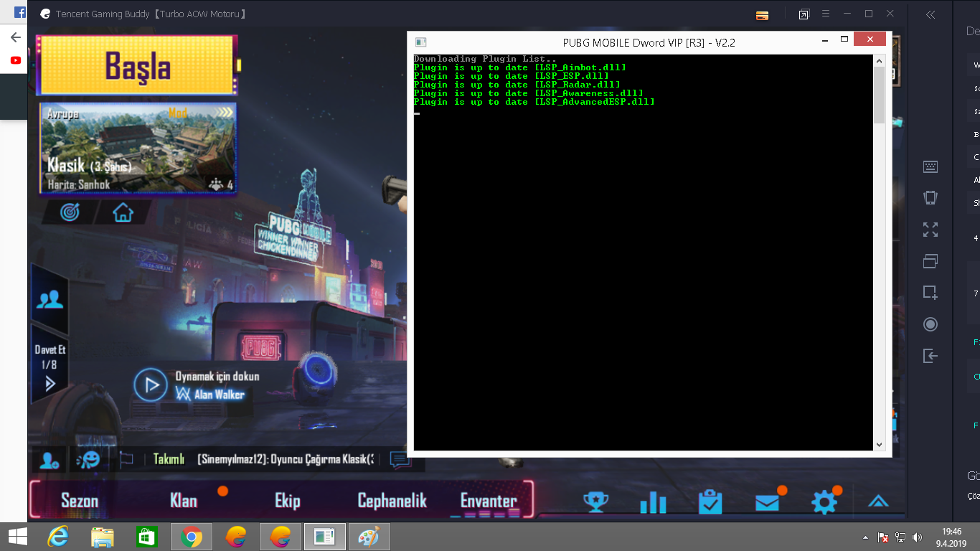980x551 pixels.
Task: Switch chat channel to Takımlı
Action: pyautogui.click(x=169, y=459)
